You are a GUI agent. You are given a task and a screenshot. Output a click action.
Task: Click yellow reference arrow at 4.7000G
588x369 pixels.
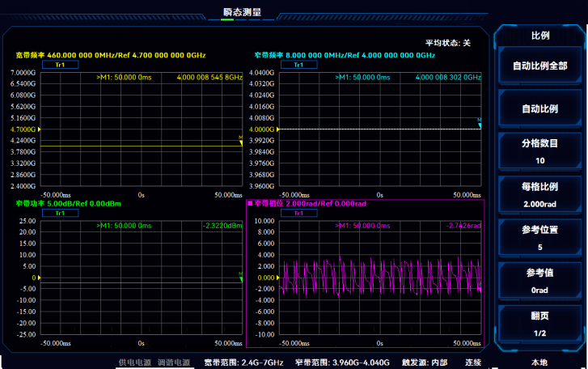[39, 129]
